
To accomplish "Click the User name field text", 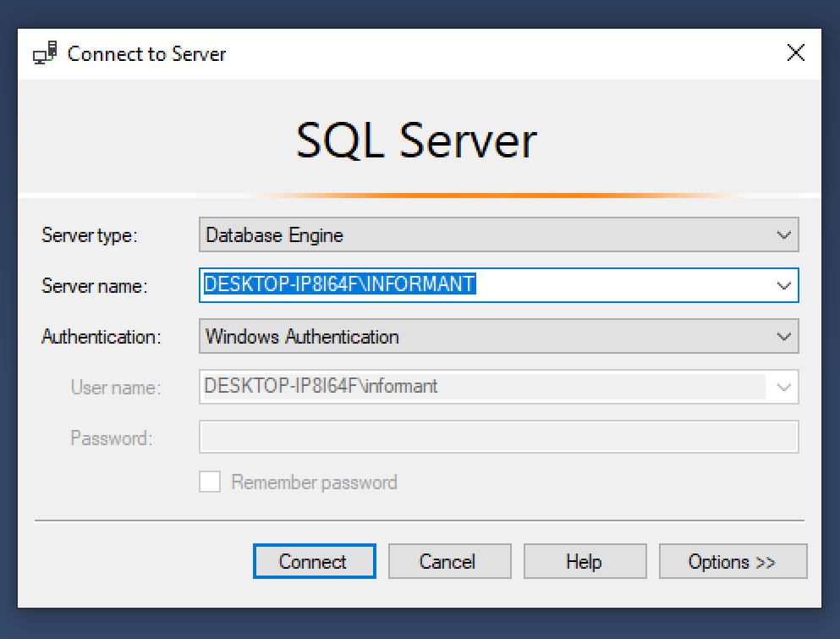I will pos(321,386).
